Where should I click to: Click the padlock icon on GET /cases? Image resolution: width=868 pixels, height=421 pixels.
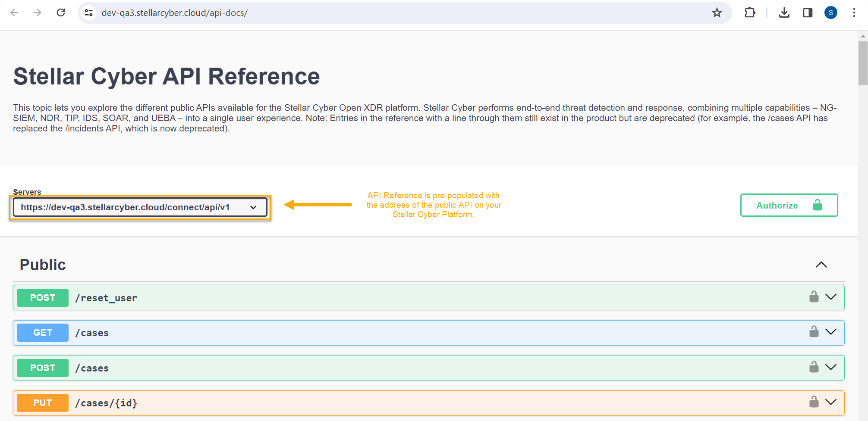click(x=814, y=332)
